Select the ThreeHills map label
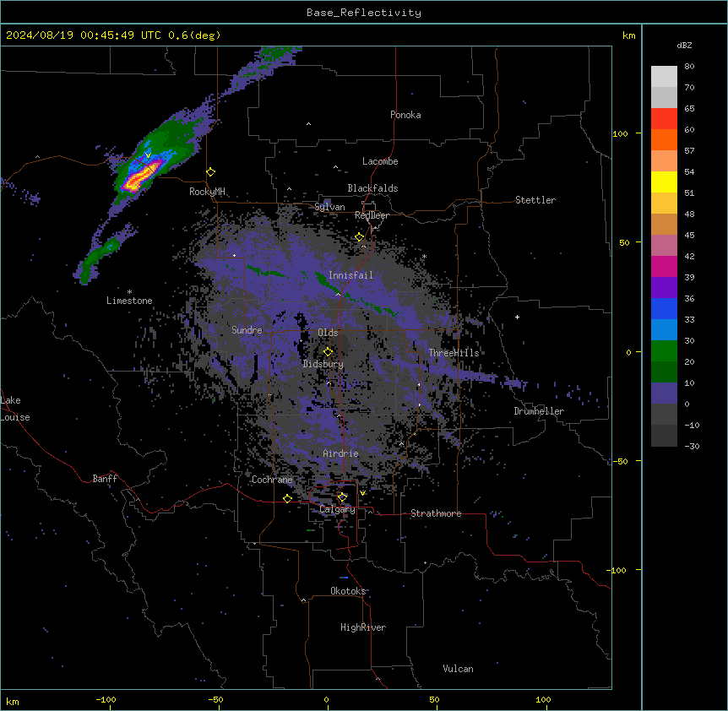The image size is (728, 711). [x=454, y=353]
